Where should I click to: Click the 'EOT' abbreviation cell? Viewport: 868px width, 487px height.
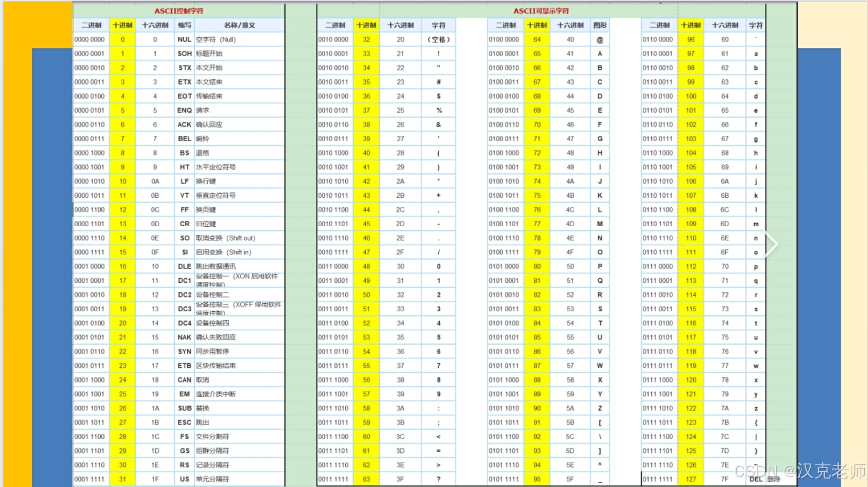tap(184, 96)
